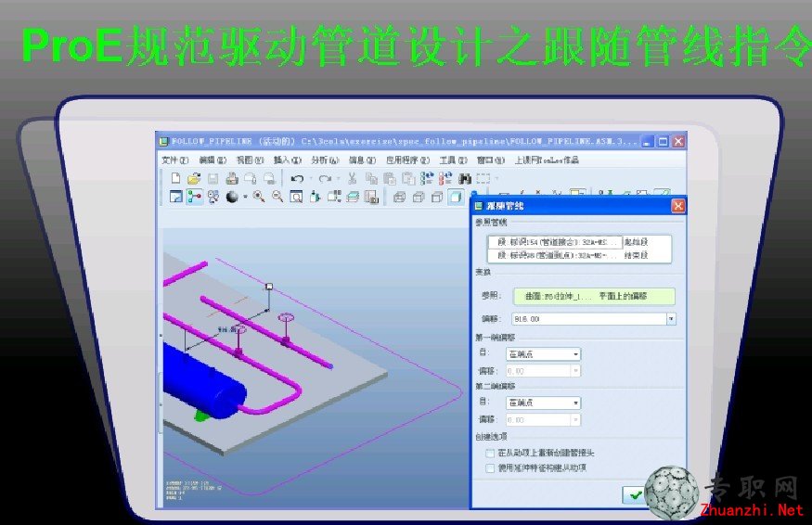The width and height of the screenshot is (812, 525).
Task: Switch to Hidden Line display style
Action: (419, 197)
